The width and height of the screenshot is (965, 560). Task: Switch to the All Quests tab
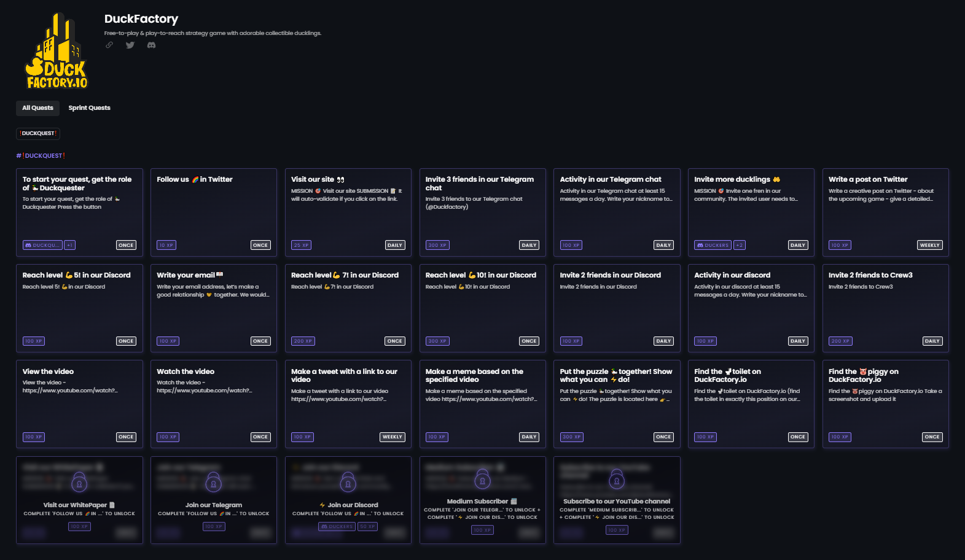click(x=37, y=108)
